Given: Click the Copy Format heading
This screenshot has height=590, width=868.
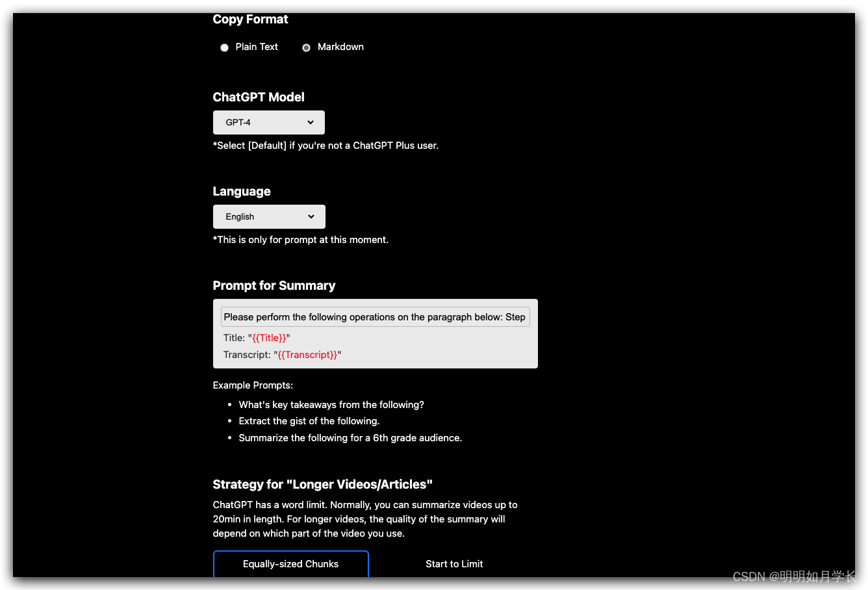Looking at the screenshot, I should tap(250, 19).
